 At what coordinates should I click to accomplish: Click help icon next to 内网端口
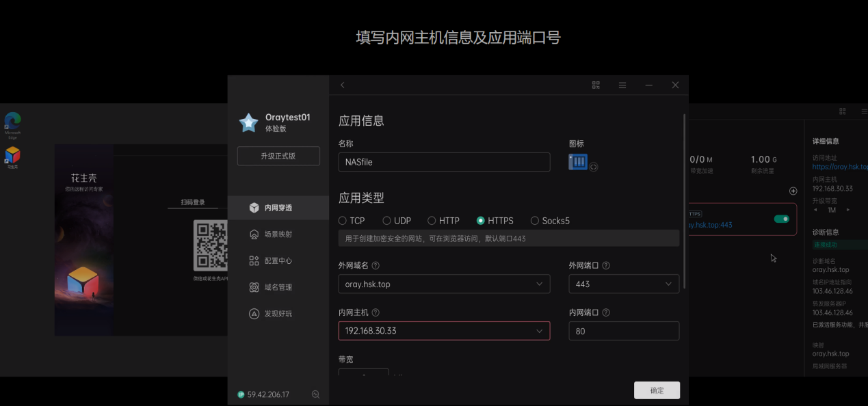click(x=606, y=312)
